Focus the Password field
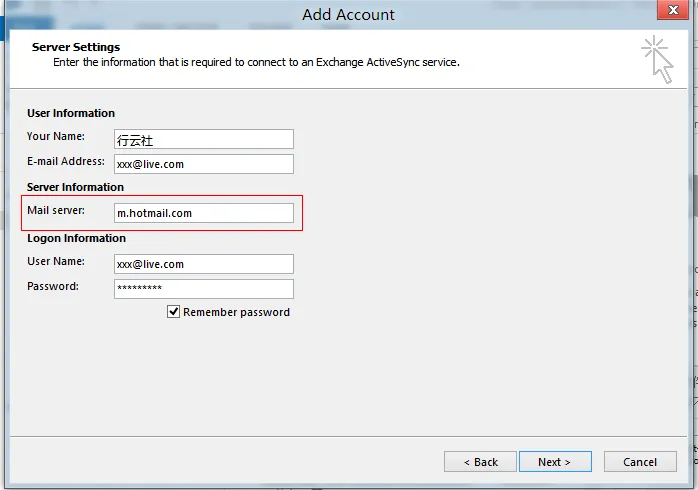Viewport: 698px width, 490px height. (204, 289)
